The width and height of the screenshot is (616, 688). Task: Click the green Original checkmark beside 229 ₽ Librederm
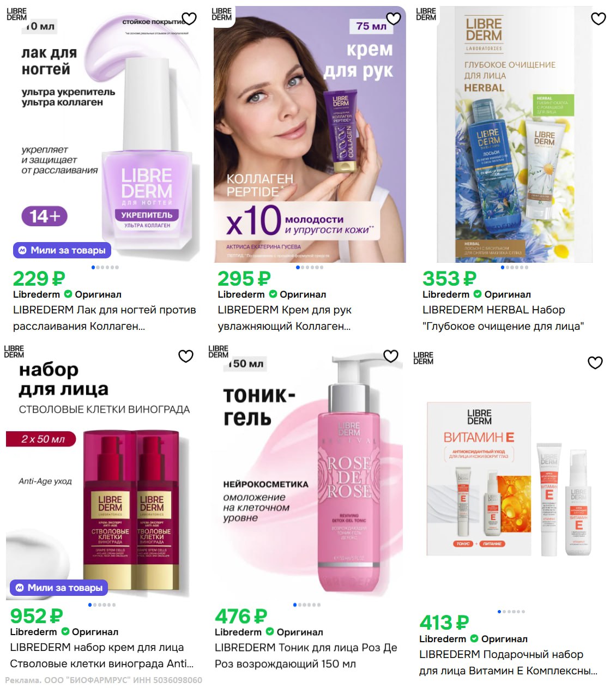pyautogui.click(x=68, y=294)
